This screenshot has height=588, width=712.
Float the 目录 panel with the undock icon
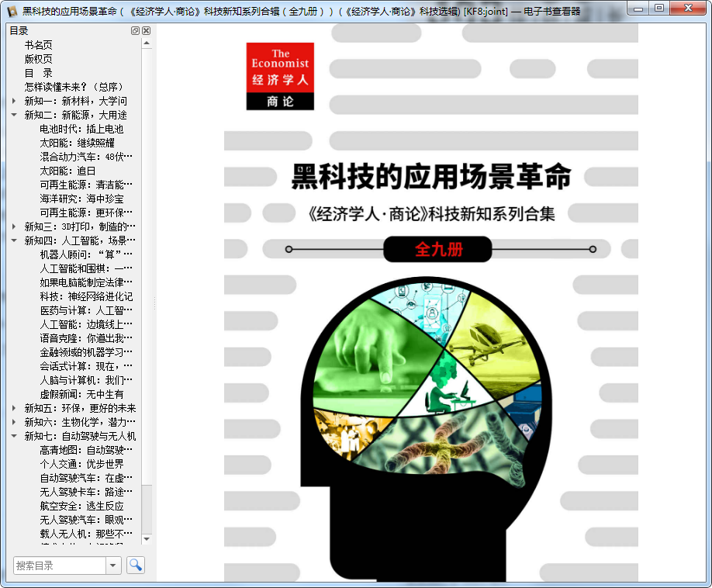(x=135, y=30)
